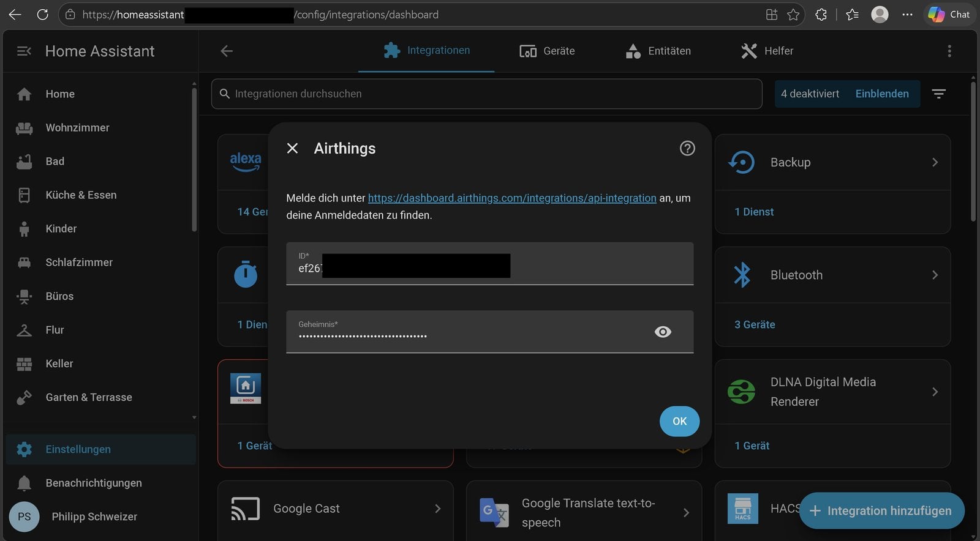Open the Flur hanger icon
The width and height of the screenshot is (980, 541).
pyautogui.click(x=24, y=330)
